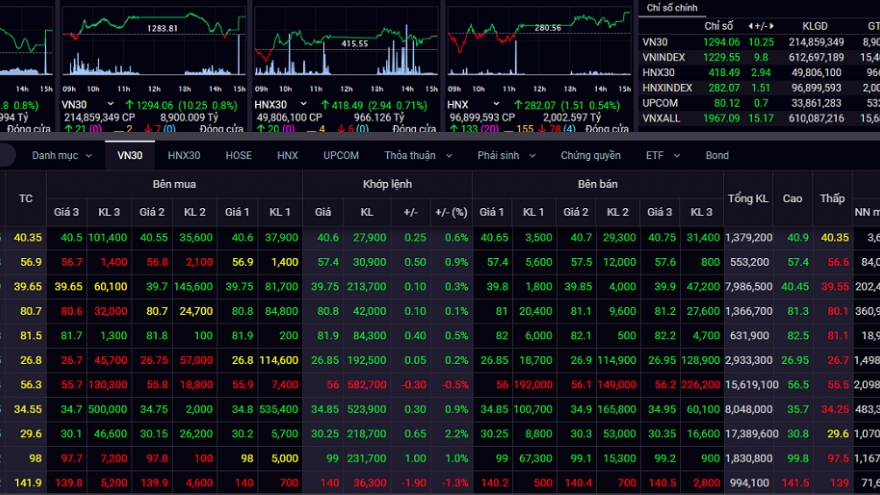The height and width of the screenshot is (495, 880).
Task: Expand the Thỏa thuận dropdown
Action: point(418,155)
